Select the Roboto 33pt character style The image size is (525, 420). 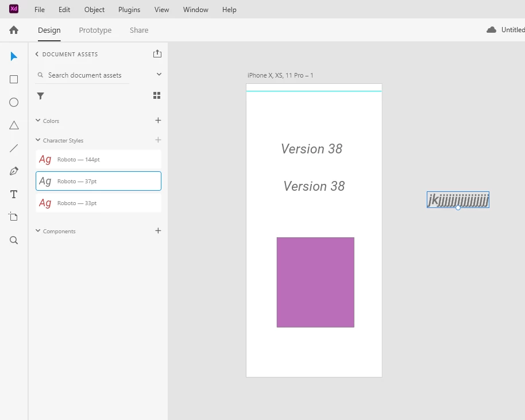98,203
